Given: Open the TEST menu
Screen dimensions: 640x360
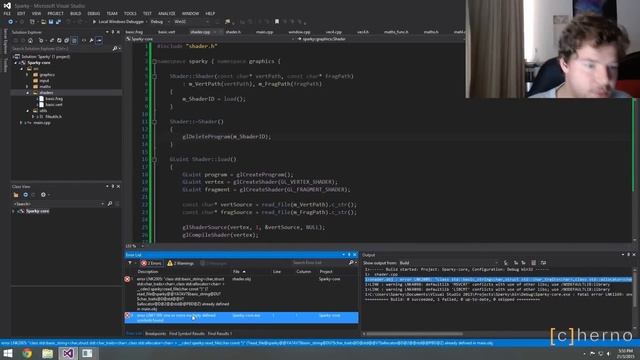Looking at the screenshot, I should pos(147,13).
